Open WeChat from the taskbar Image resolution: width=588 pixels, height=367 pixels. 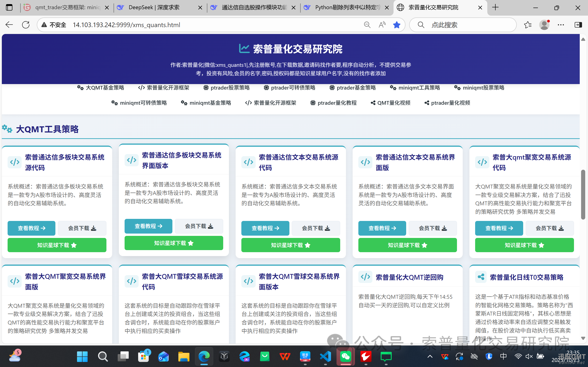[346, 356]
